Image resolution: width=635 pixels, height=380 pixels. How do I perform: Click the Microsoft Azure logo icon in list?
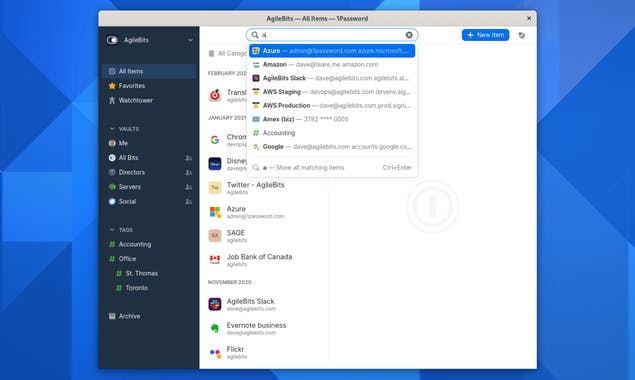click(215, 212)
